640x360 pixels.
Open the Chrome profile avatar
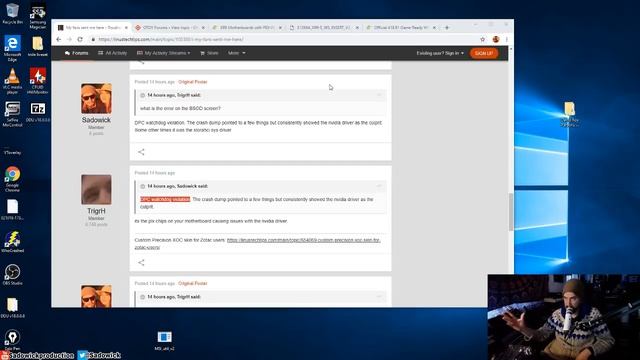pos(496,39)
